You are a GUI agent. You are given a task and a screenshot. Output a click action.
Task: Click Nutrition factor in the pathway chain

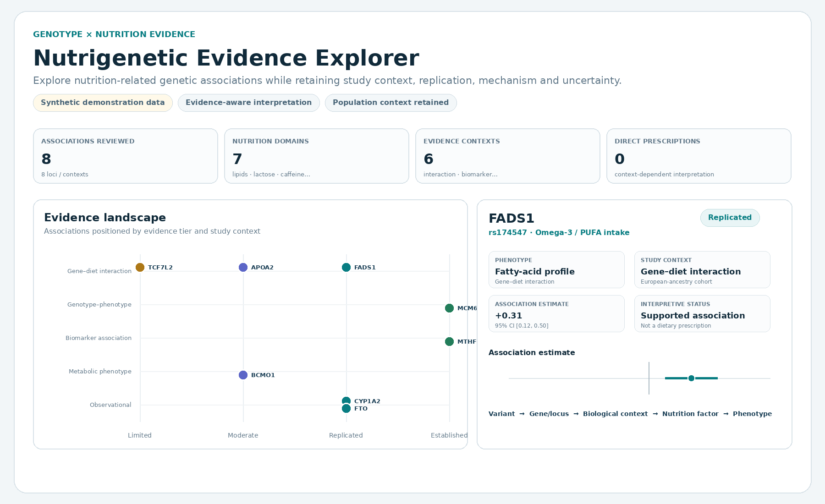(690, 414)
